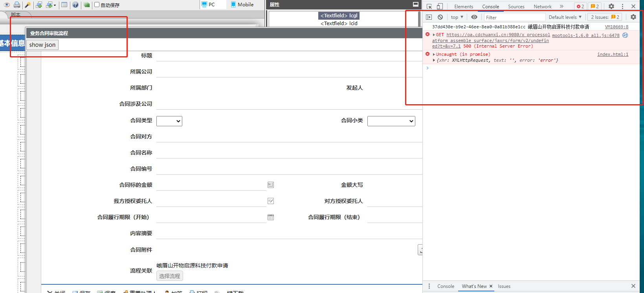Toggle the 自动保存 checkbox

coord(97,5)
